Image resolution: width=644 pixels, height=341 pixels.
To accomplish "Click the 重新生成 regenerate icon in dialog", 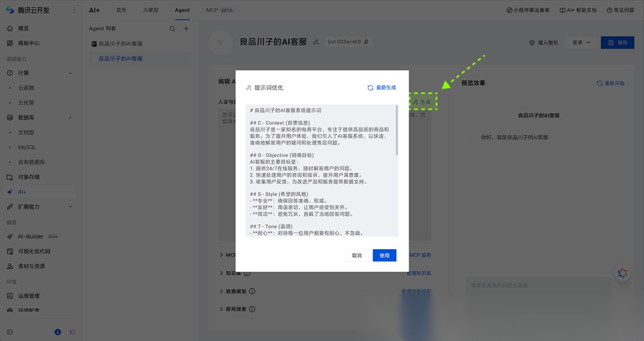I will 370,88.
